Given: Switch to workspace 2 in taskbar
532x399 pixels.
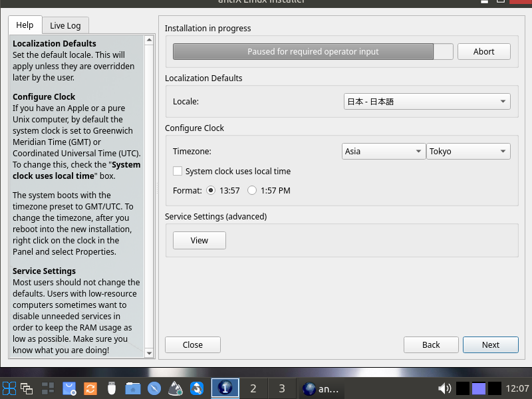Looking at the screenshot, I should click(253, 388).
